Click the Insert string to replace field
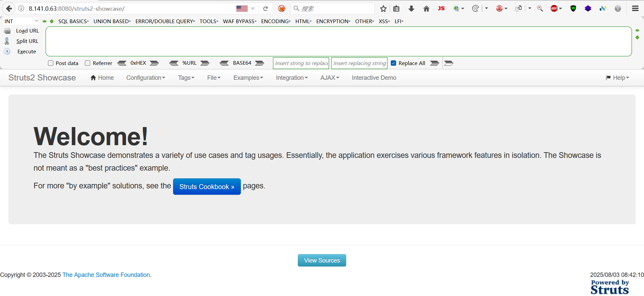This screenshot has height=296, width=644. (301, 63)
